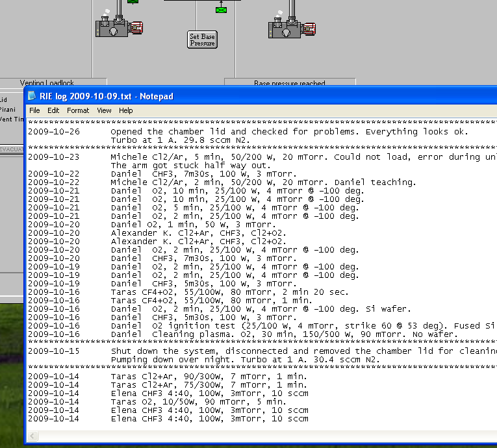Click the Base pressure reached status label

(x=289, y=83)
